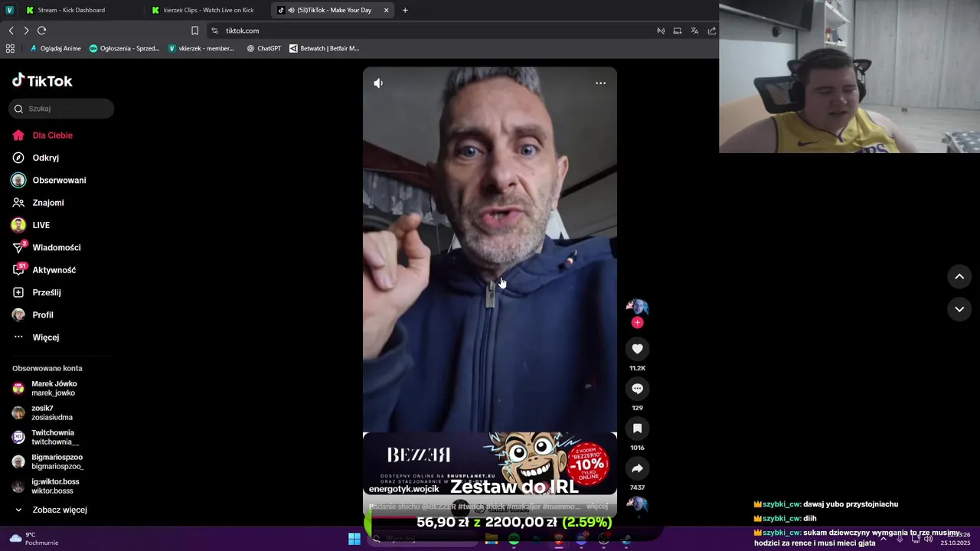Screen dimensions: 980x551
Task: Bookmark this page icon in address bar
Action: click(194, 31)
